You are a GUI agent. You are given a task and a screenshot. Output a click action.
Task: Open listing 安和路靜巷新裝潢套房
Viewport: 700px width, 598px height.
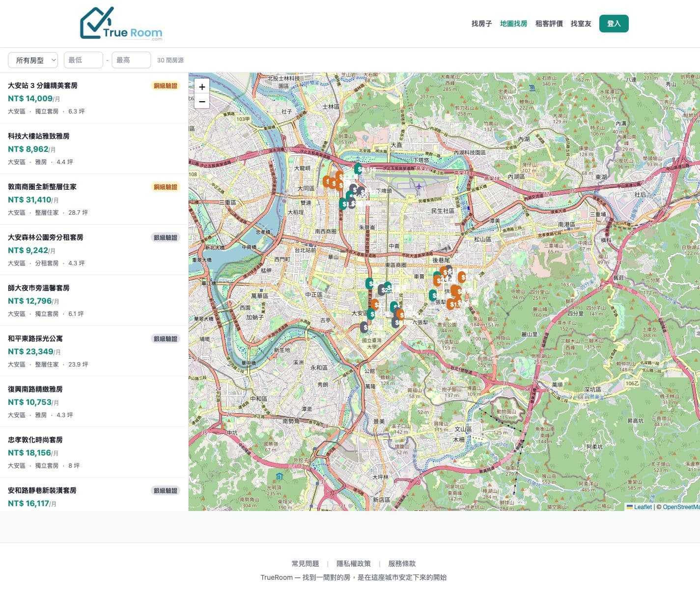(x=94, y=494)
